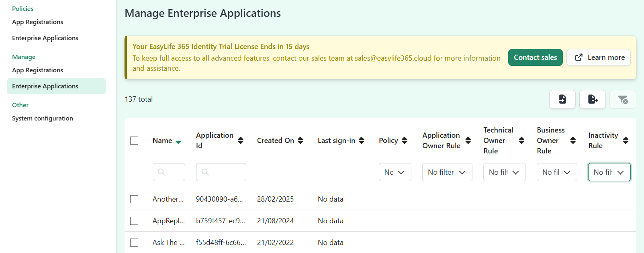
Task: Click created date 21/08/2024
Action: tap(275, 221)
